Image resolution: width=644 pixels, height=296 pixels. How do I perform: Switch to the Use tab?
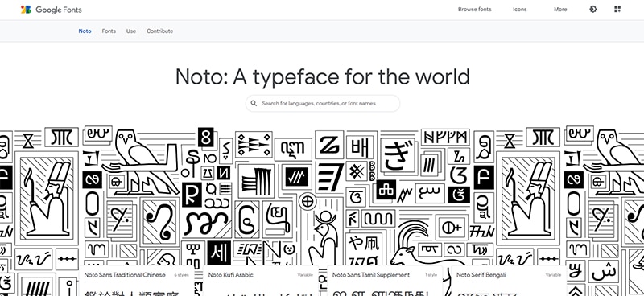coord(131,31)
